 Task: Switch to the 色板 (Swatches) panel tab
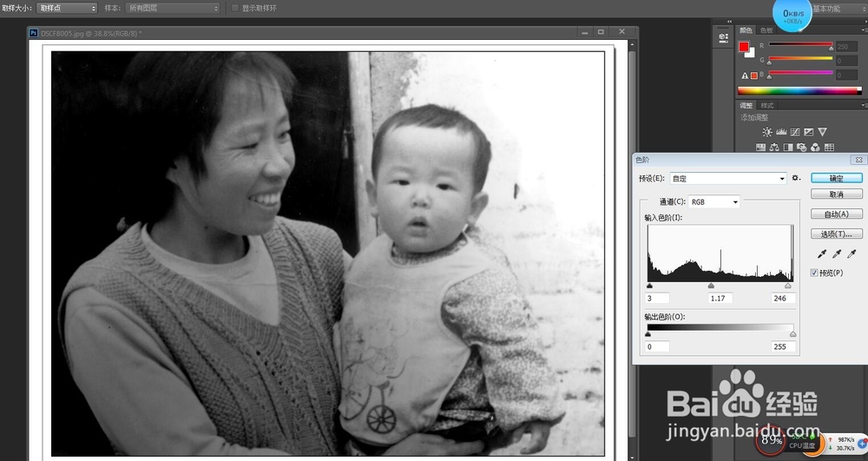pyautogui.click(x=766, y=30)
